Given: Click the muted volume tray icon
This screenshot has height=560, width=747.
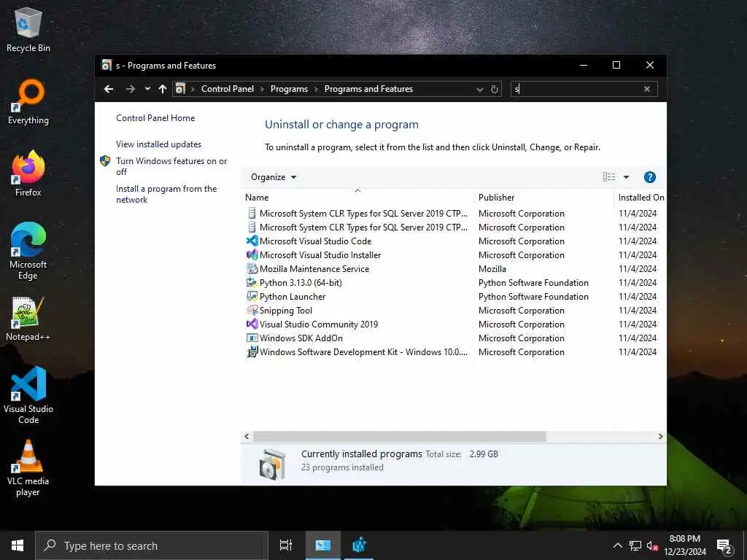Looking at the screenshot, I should [x=652, y=545].
